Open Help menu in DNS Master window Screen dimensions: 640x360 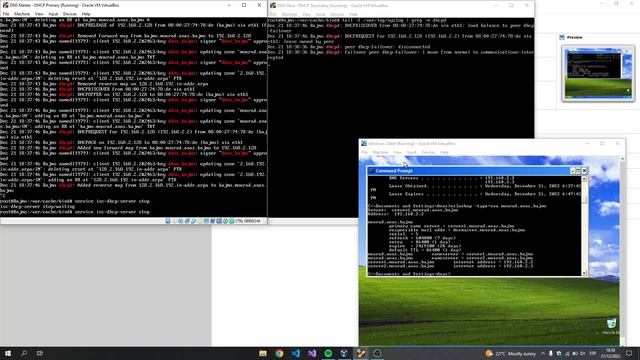coord(86,14)
